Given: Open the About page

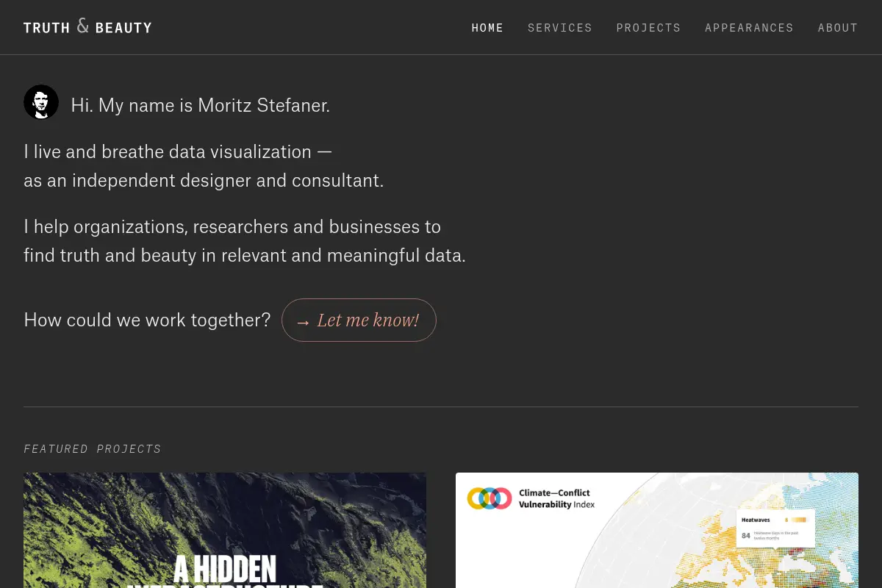Looking at the screenshot, I should pos(838,28).
